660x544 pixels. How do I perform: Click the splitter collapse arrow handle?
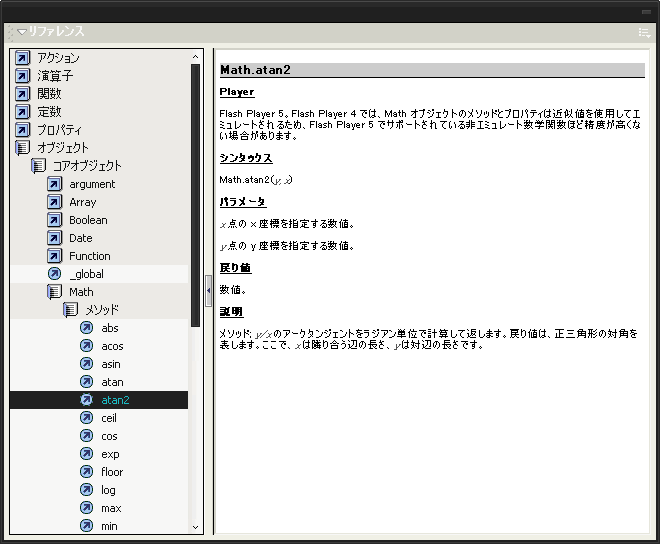[x=209, y=291]
